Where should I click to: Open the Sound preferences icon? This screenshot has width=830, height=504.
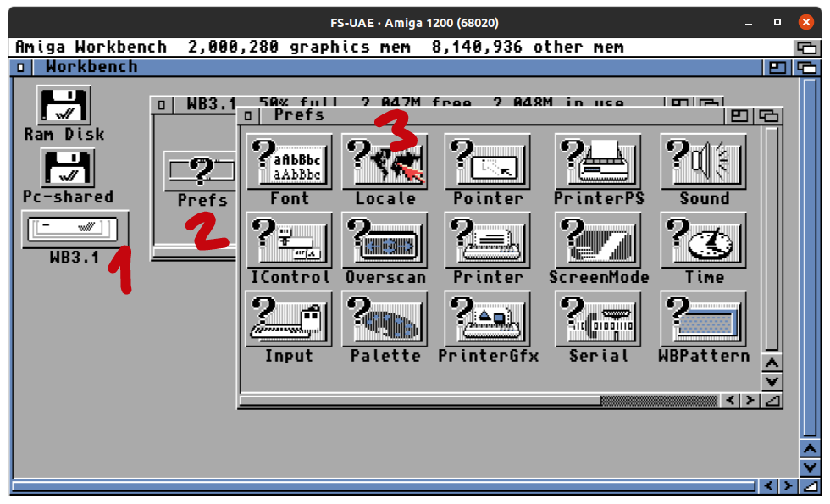click(704, 162)
